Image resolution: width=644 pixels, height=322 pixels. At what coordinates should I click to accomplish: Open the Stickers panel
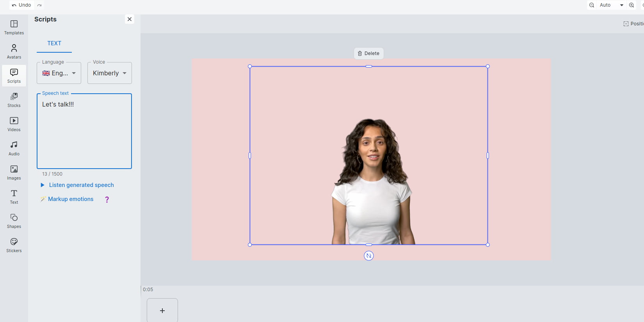pyautogui.click(x=14, y=245)
